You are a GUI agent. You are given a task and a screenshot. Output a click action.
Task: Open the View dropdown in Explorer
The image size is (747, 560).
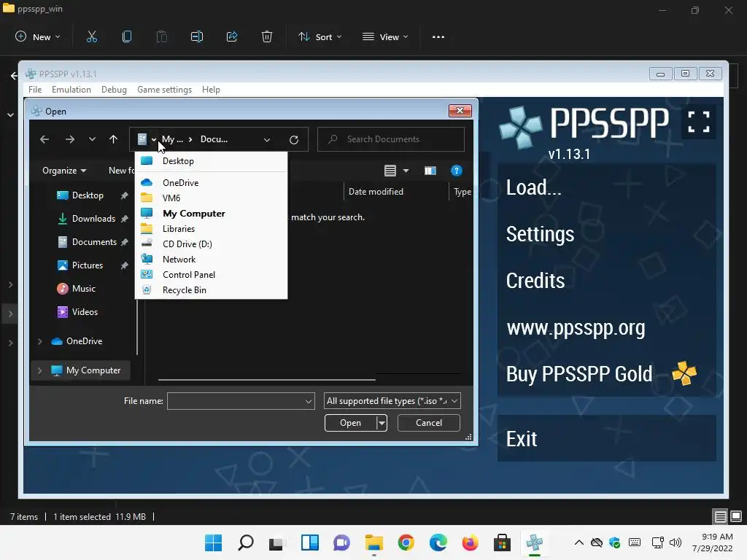click(x=385, y=36)
